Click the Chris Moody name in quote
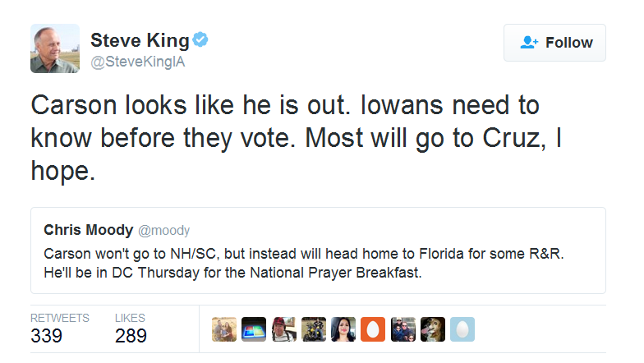The image size is (644, 363). point(89,230)
